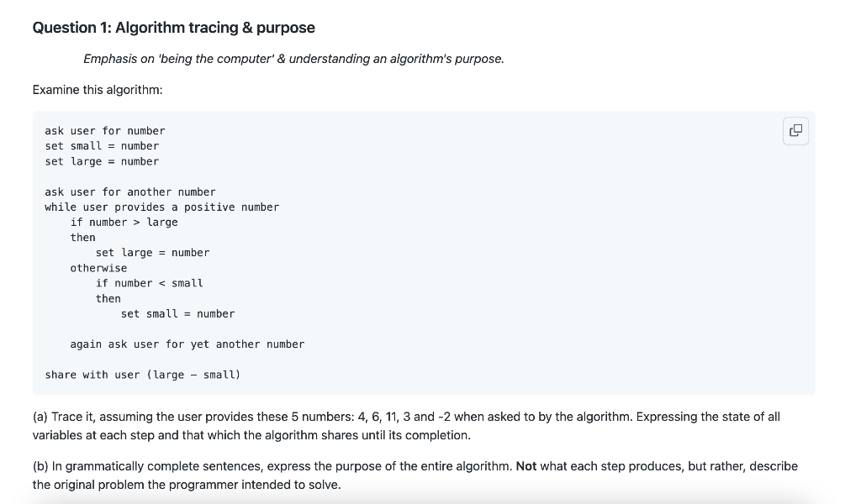Click the first 'set large = number' line
The height and width of the screenshot is (504, 861).
pyautogui.click(x=102, y=161)
